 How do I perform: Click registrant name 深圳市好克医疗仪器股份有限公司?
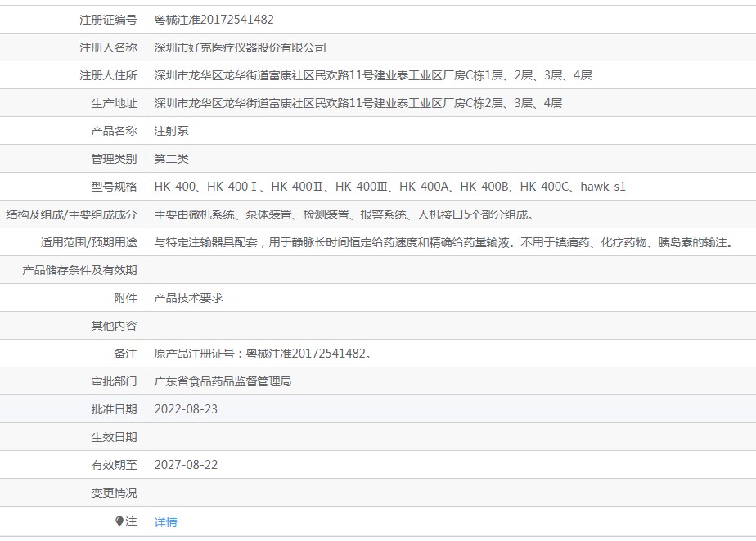point(240,47)
